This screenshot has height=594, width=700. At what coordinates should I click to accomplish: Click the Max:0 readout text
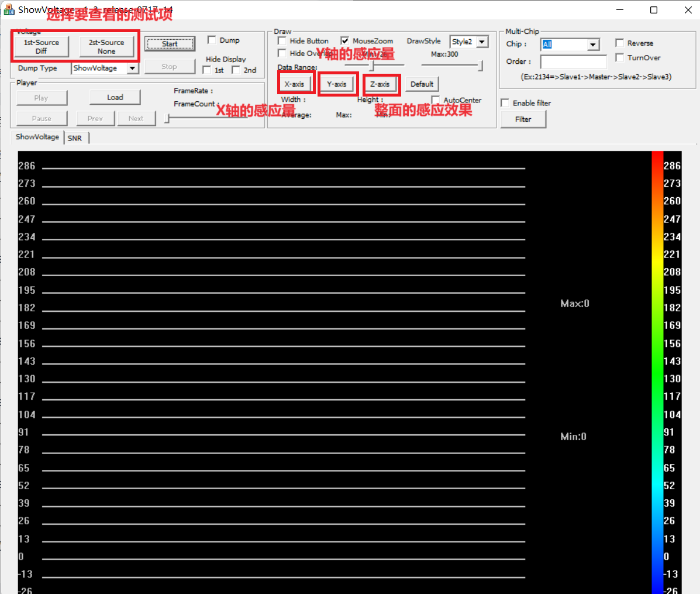click(x=574, y=304)
